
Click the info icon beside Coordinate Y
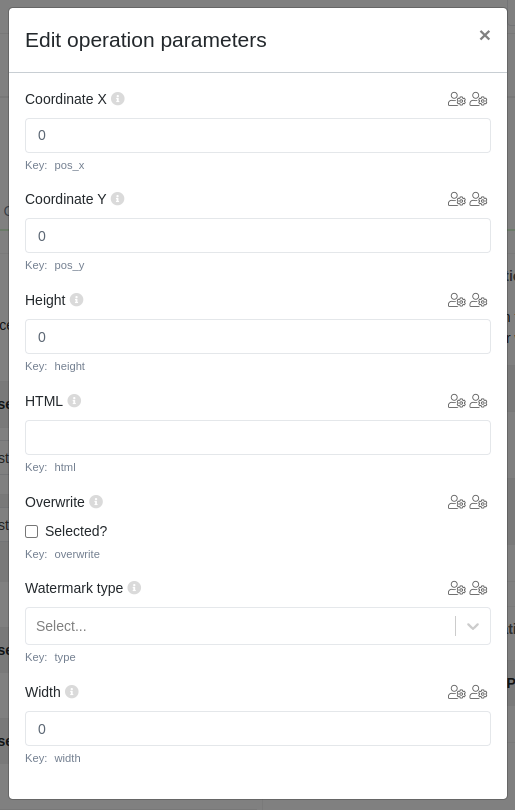pyautogui.click(x=117, y=198)
